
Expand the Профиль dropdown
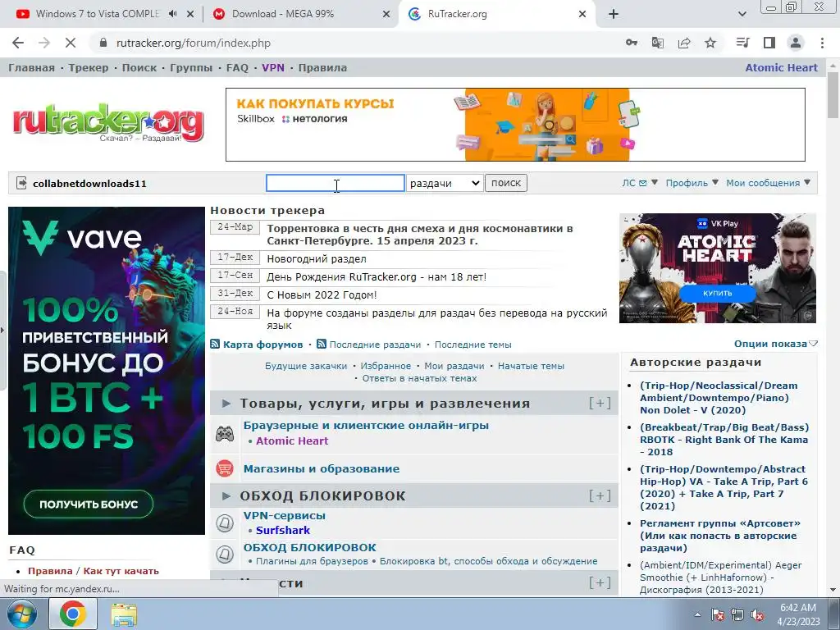pyautogui.click(x=692, y=183)
